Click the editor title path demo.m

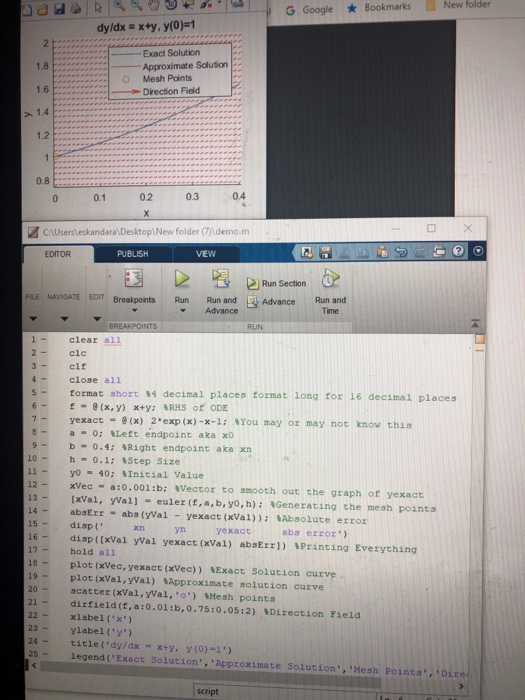(x=146, y=232)
